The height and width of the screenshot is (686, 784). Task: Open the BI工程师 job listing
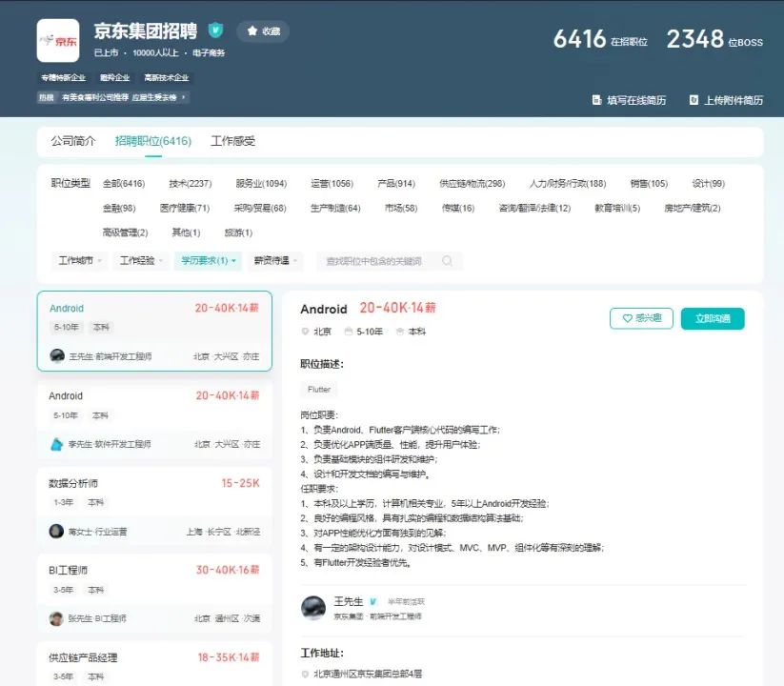154,593
